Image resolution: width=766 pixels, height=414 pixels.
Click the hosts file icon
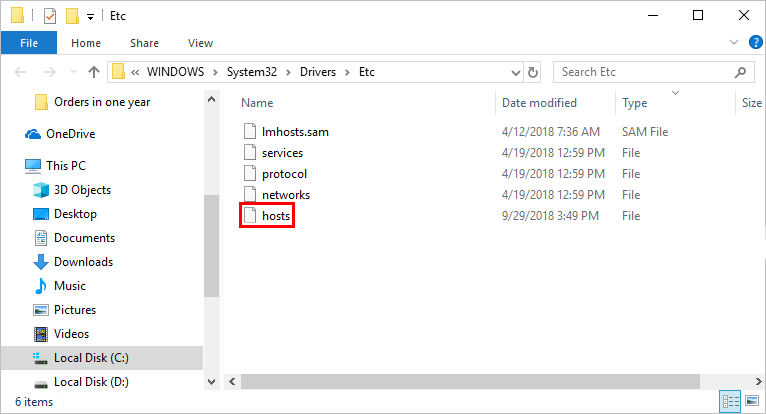pos(250,216)
